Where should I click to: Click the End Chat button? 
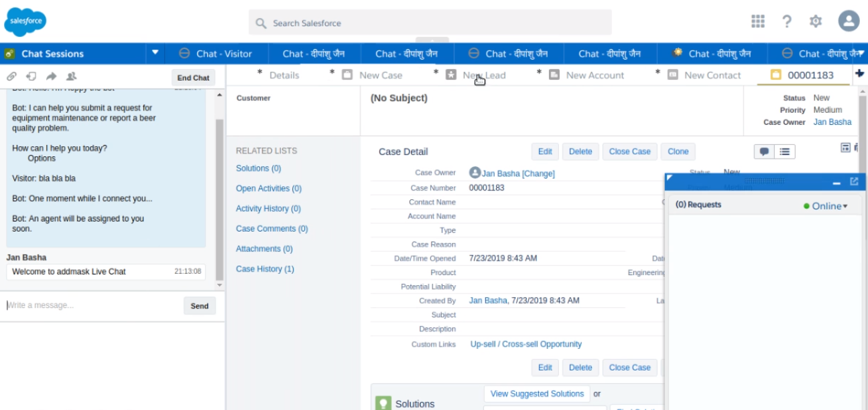point(193,78)
